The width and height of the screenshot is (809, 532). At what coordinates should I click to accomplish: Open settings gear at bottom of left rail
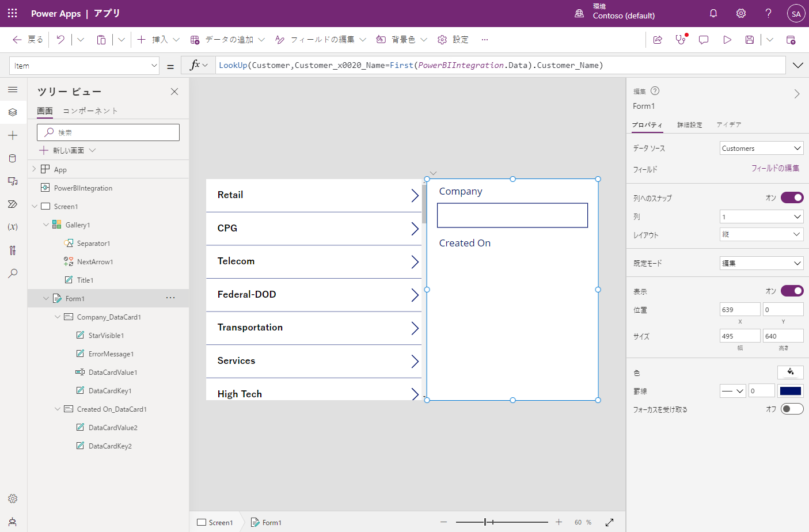13,499
